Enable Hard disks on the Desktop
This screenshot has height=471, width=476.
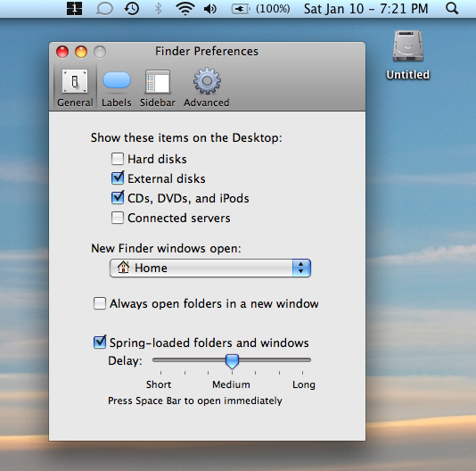click(117, 159)
